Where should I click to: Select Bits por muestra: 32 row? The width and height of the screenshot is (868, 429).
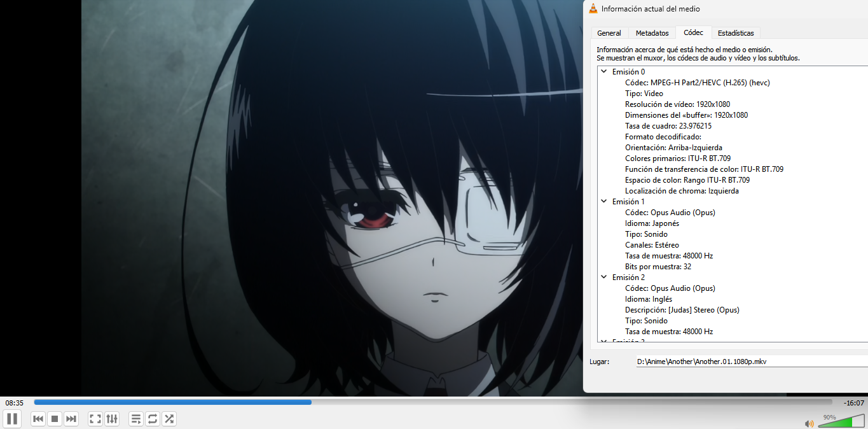click(658, 267)
